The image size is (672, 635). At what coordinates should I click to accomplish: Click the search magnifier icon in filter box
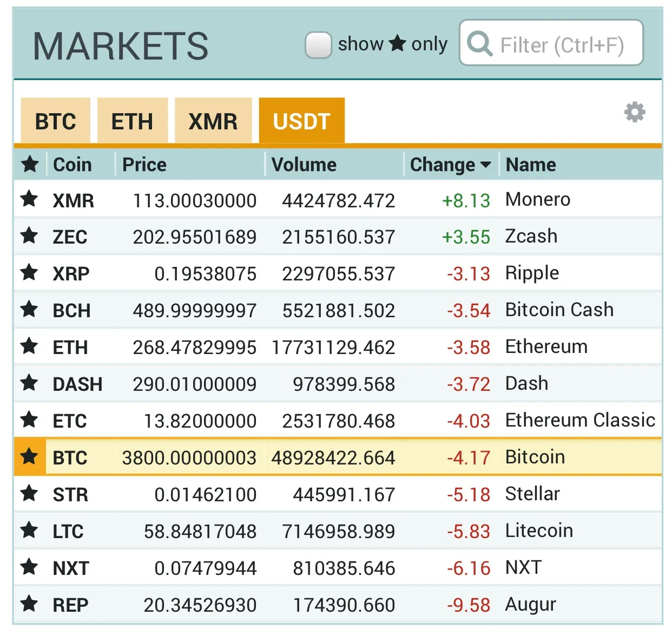click(479, 43)
